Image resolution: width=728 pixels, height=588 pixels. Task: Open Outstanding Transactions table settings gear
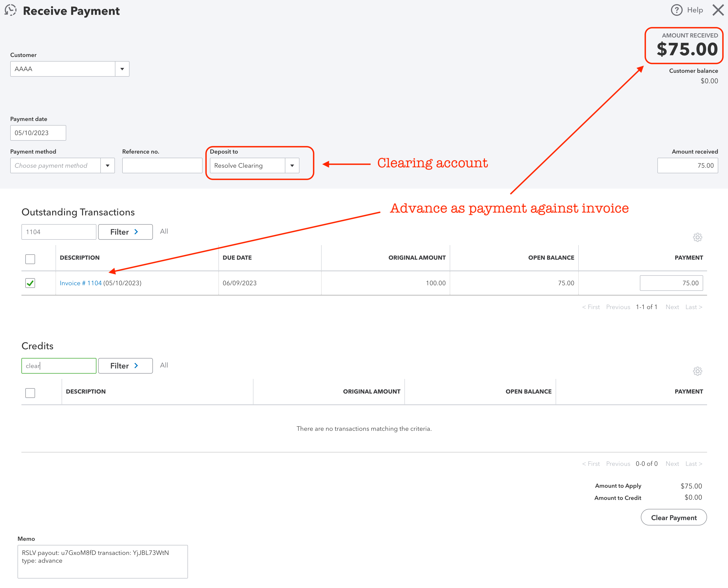click(697, 237)
